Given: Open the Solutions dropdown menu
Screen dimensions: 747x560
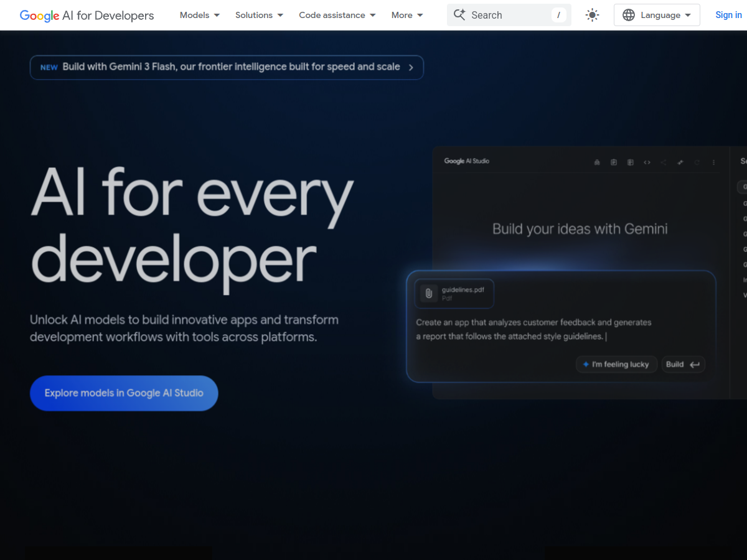Looking at the screenshot, I should coord(259,15).
